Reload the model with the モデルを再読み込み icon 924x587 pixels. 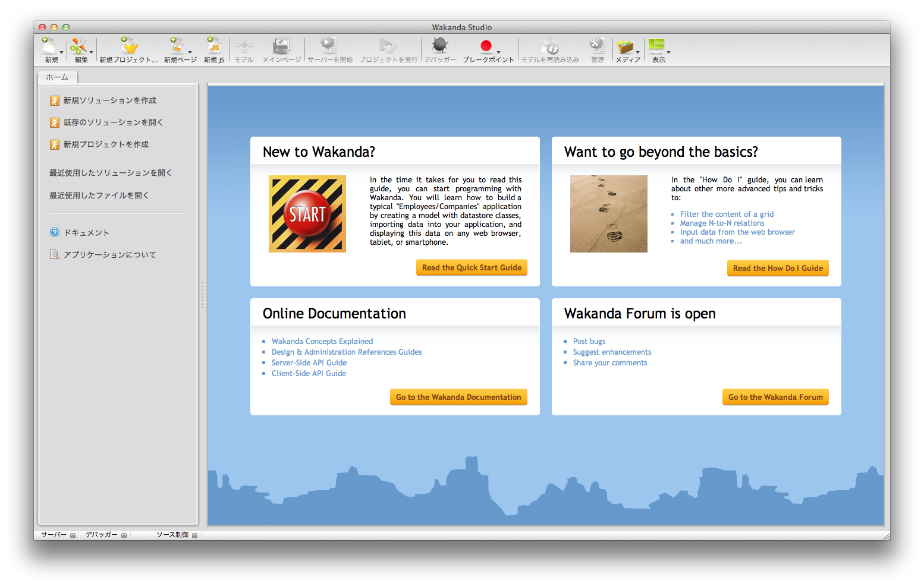[x=550, y=46]
